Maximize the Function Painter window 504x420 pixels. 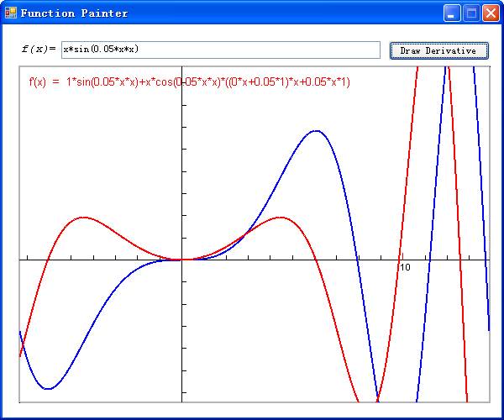pos(471,13)
